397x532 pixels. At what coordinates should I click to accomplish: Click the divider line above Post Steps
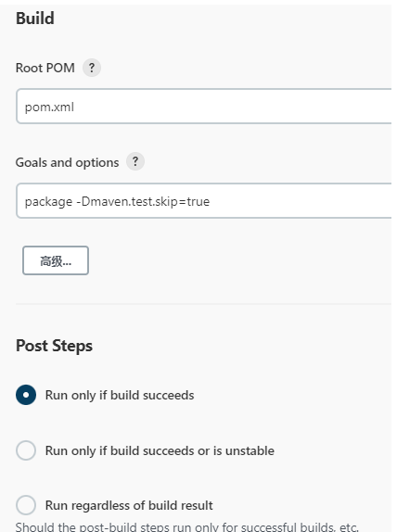(x=204, y=304)
